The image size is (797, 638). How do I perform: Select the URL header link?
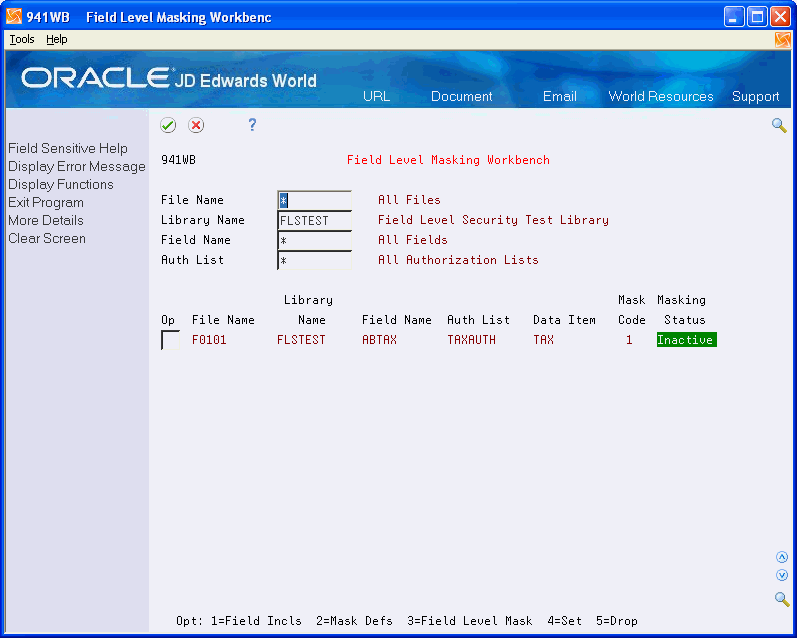(376, 97)
